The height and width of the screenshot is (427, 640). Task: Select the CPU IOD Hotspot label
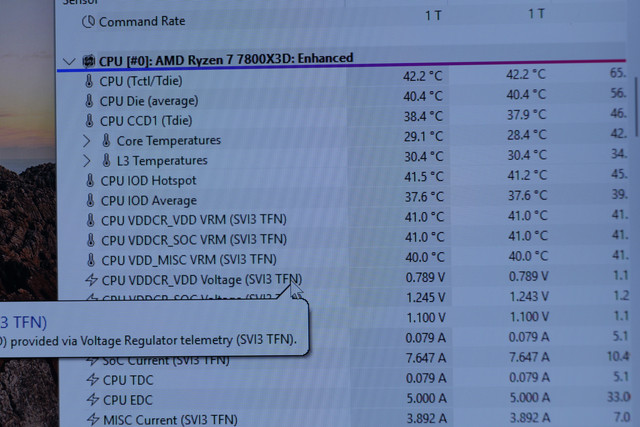149,180
